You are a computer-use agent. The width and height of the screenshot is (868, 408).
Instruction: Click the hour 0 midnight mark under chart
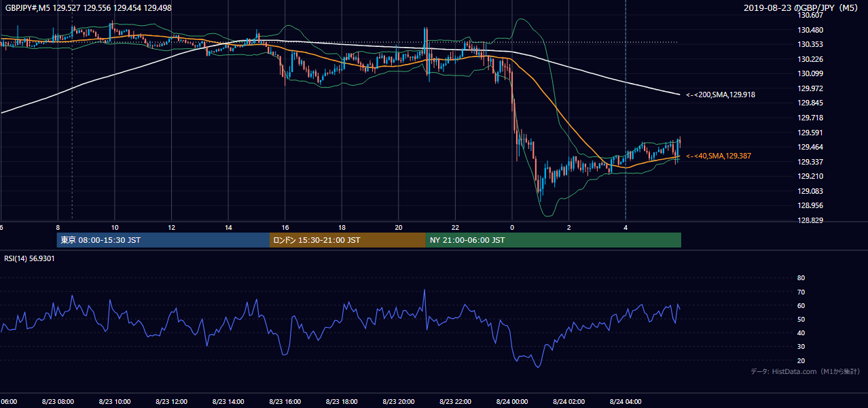pos(512,228)
